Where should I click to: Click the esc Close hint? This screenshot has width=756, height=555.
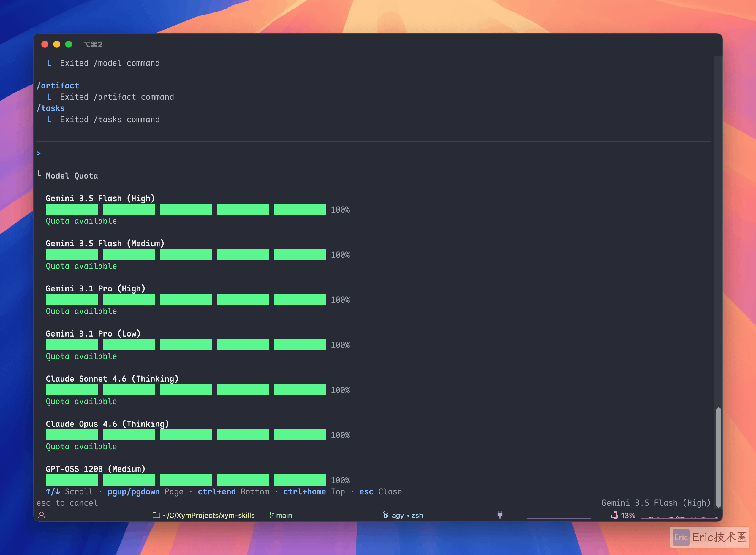pyautogui.click(x=380, y=491)
